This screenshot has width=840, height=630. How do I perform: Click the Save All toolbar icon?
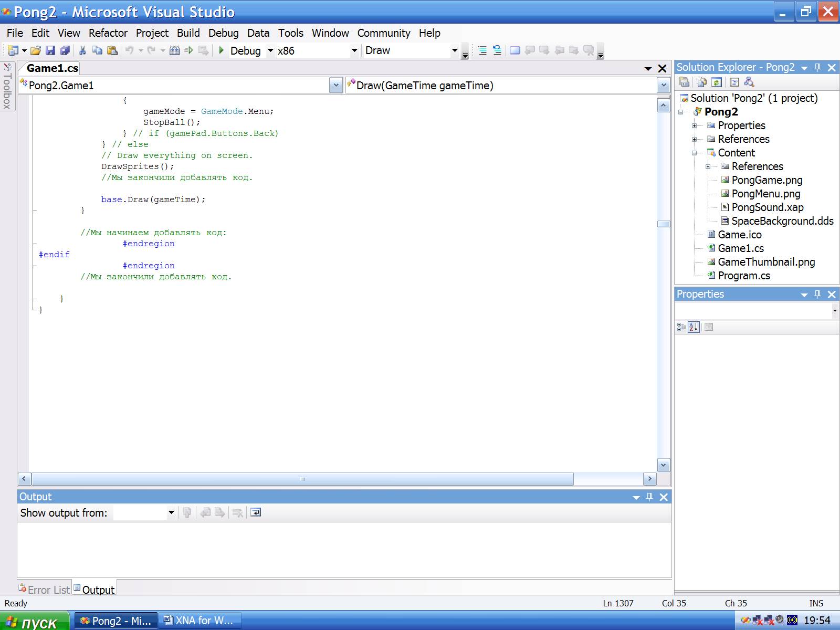[65, 50]
